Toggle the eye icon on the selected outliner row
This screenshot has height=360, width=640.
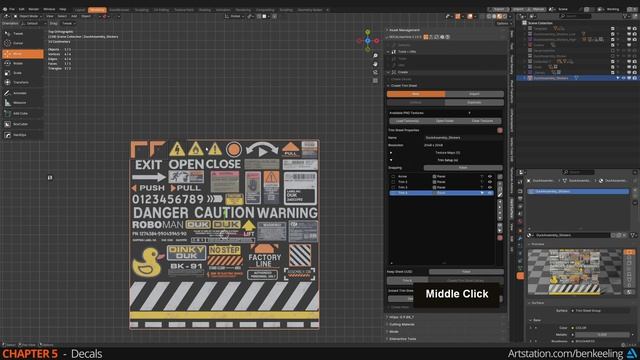click(x=623, y=78)
